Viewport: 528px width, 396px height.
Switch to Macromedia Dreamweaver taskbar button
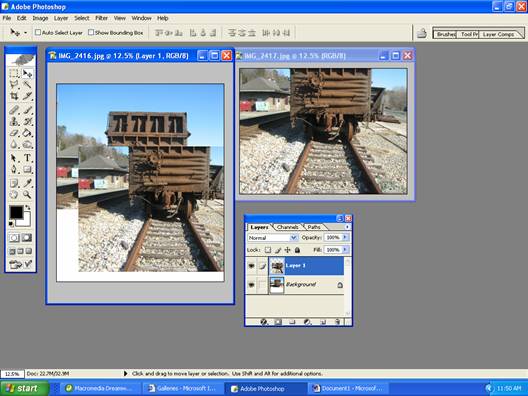click(x=99, y=388)
